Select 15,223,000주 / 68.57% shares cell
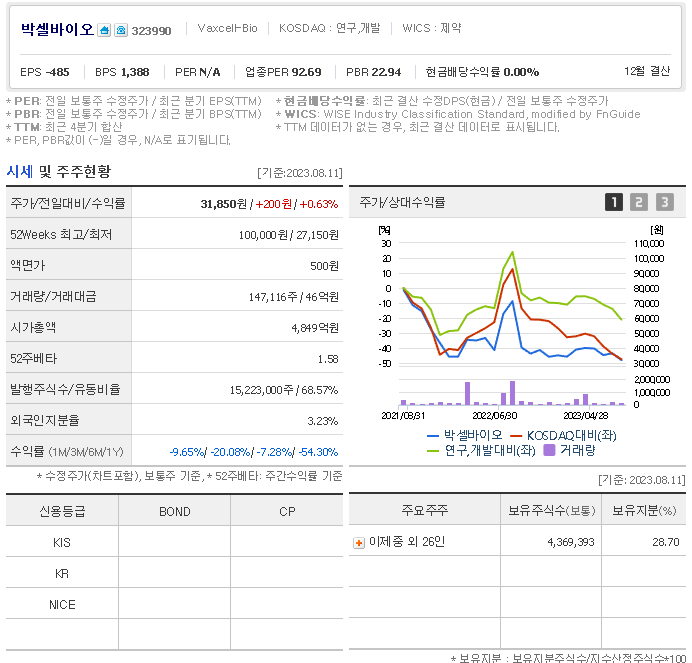692x663 pixels. [x=284, y=390]
